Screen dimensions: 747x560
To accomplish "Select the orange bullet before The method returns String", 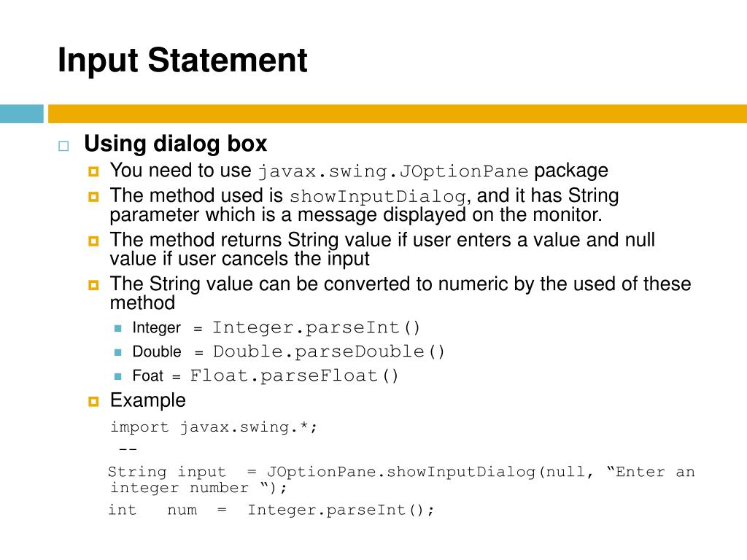I will pos(93,241).
